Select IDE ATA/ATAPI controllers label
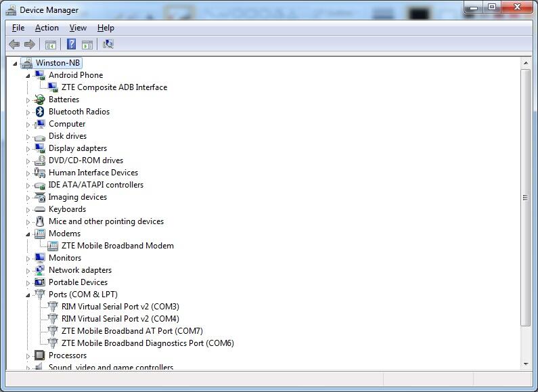 click(95, 185)
